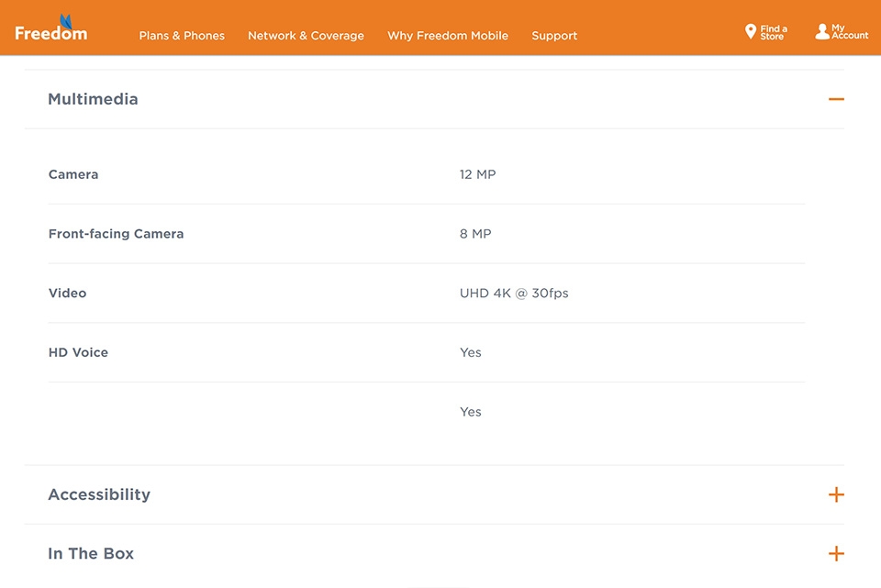Select the Front-facing Camera label
881x588 pixels.
116,234
